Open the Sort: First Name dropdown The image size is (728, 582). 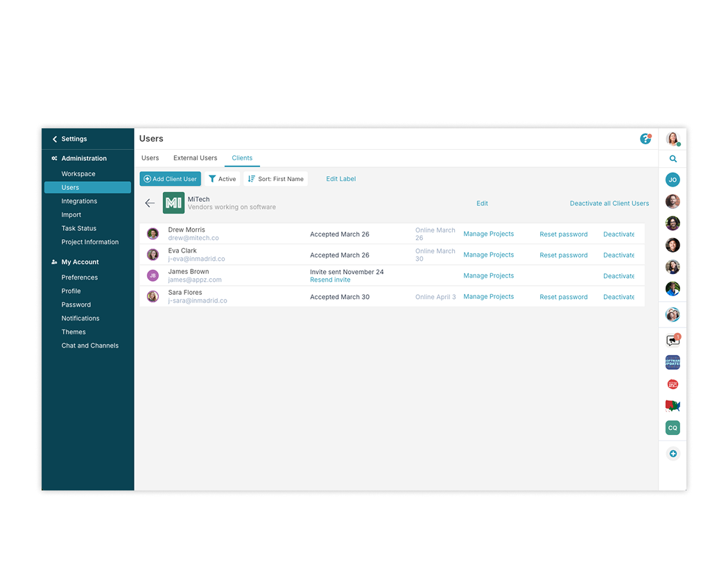pyautogui.click(x=276, y=178)
